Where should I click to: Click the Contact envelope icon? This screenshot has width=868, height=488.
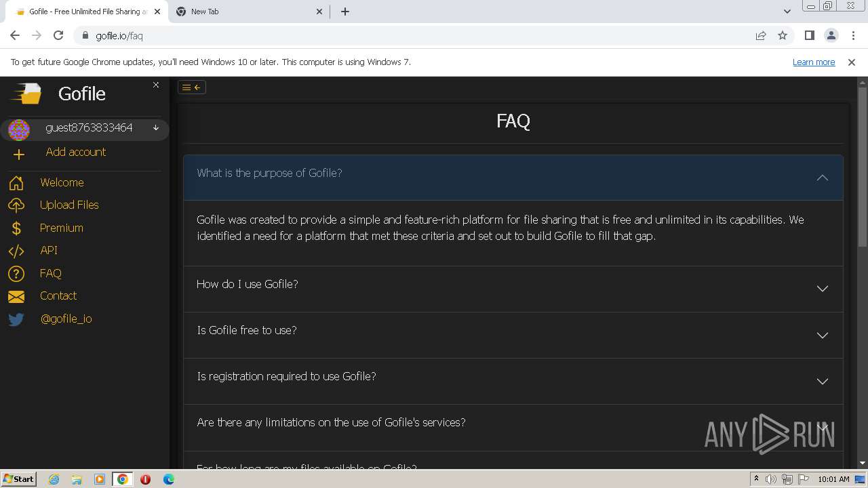16,296
